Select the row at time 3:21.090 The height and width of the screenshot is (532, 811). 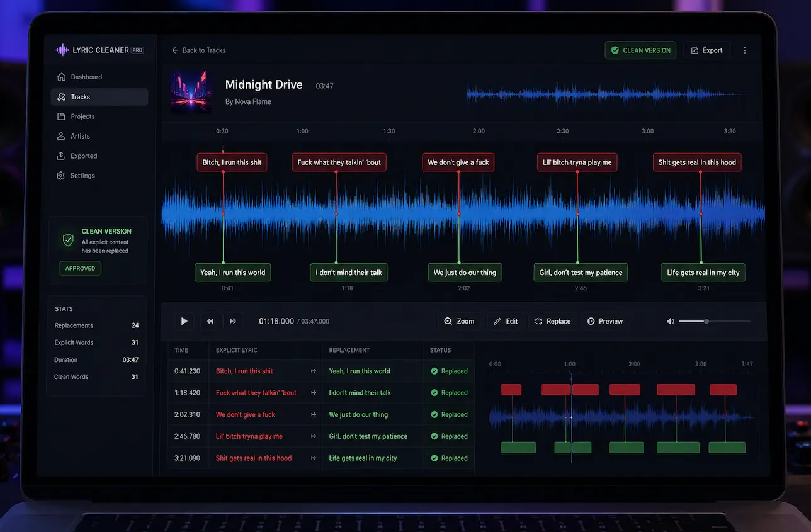(x=320, y=458)
